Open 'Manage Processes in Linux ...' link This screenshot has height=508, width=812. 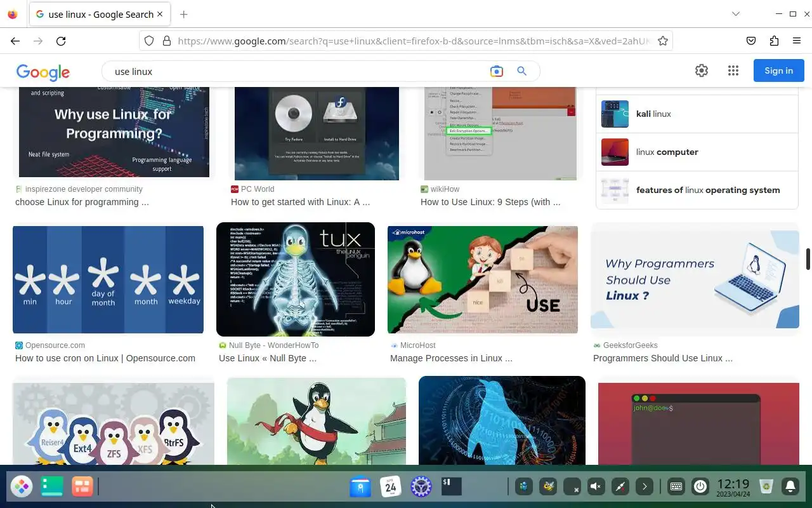click(x=451, y=358)
